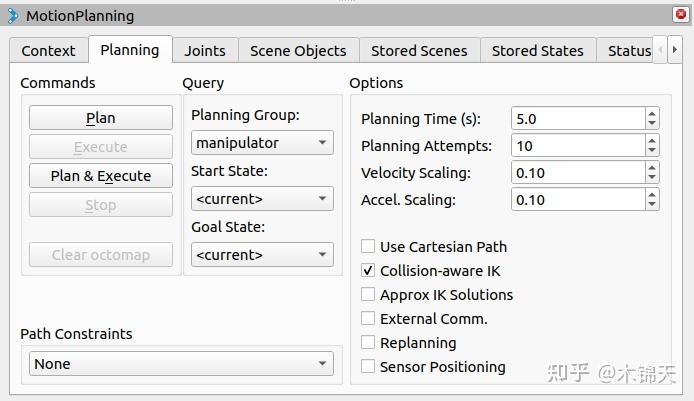Viewport: 694px width, 401px height.
Task: Enable the Replanning checkbox
Action: 368,342
